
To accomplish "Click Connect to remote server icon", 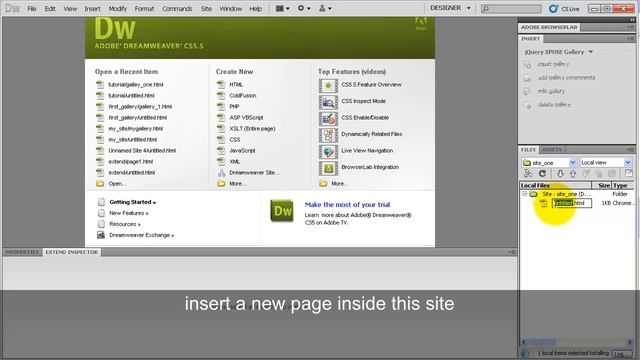I will click(x=528, y=174).
